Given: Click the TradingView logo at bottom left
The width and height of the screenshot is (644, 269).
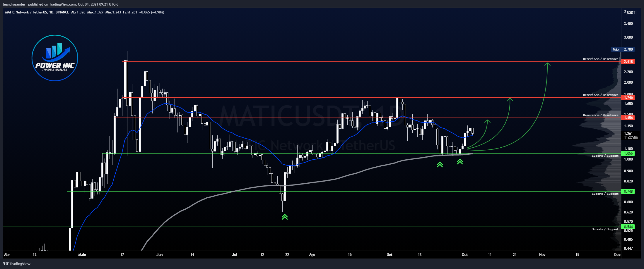Looking at the screenshot, I should click(17, 264).
